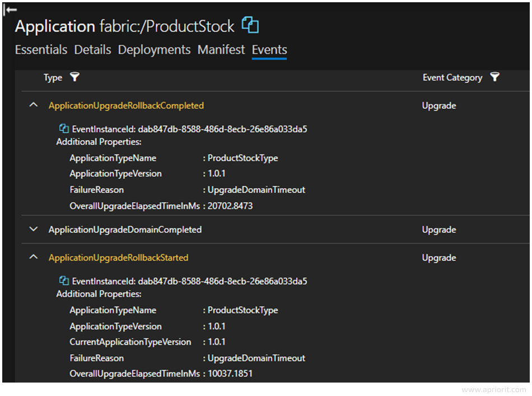Click the ApplicationUpgradeDomainCompleted event name
Viewport: 532px width, 396px height.
125,230
